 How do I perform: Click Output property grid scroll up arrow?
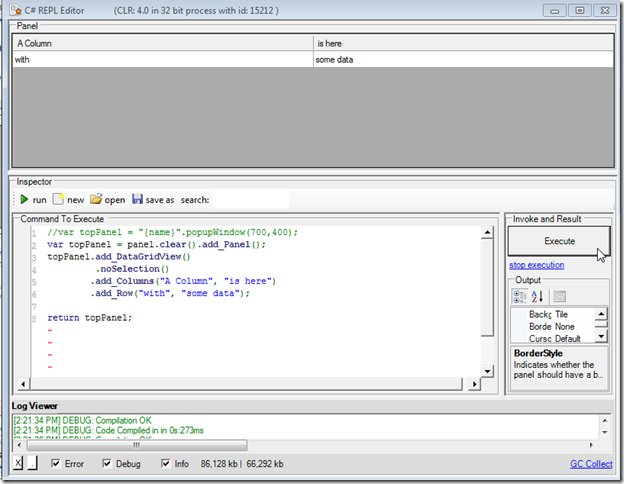pyautogui.click(x=601, y=314)
